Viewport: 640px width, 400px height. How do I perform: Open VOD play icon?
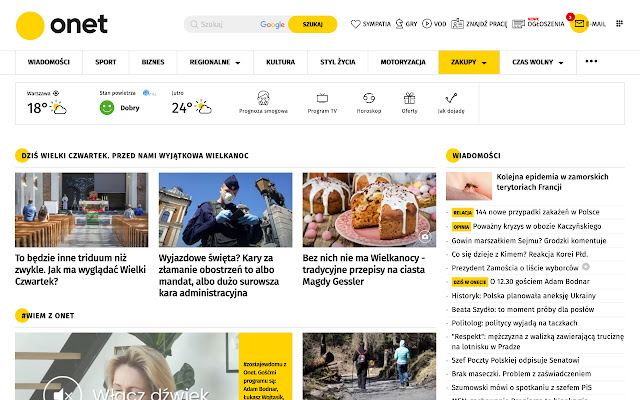[427, 24]
